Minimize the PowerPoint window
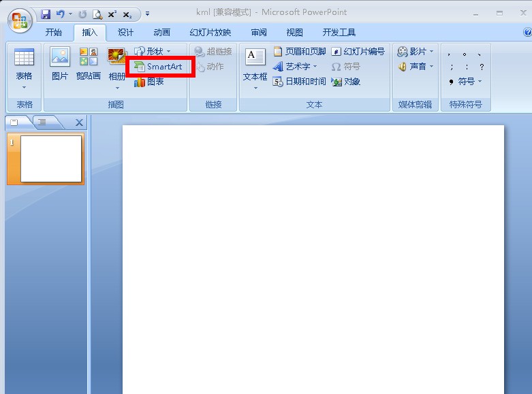The width and height of the screenshot is (532, 394). point(475,14)
